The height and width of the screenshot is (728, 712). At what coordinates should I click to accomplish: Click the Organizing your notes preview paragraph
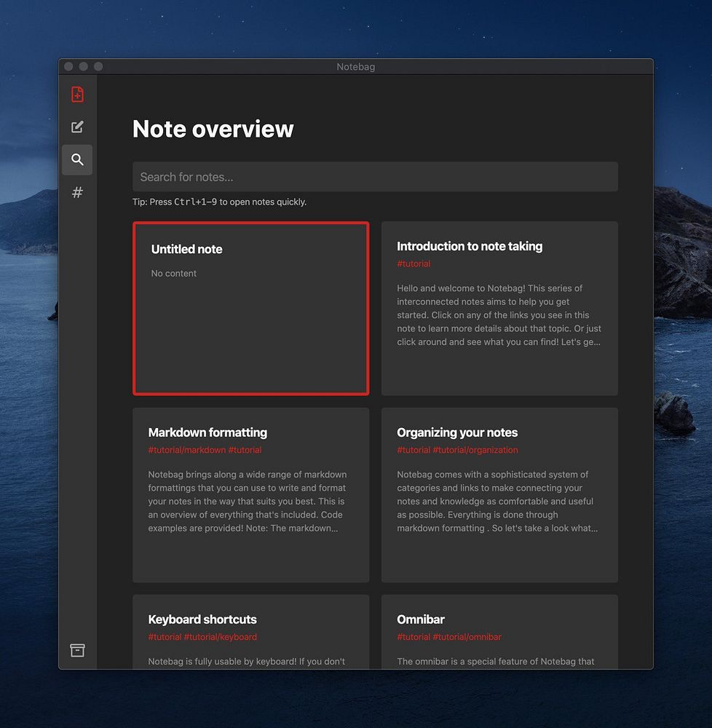coord(497,502)
